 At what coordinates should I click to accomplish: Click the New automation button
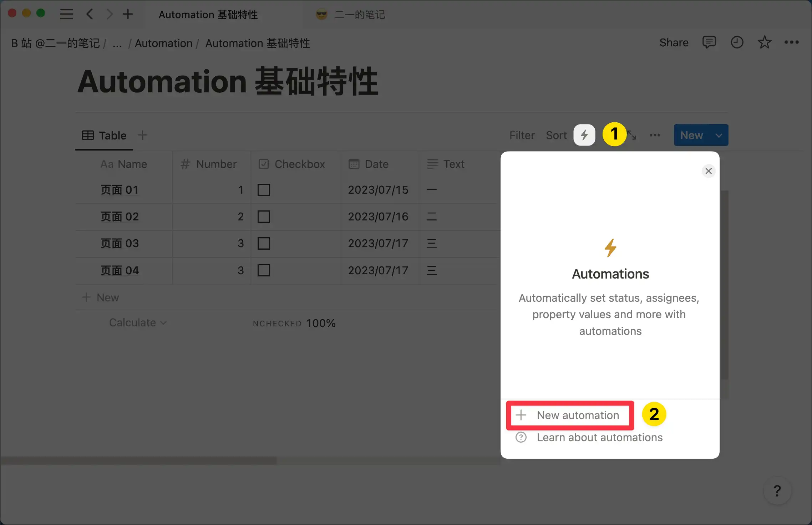pyautogui.click(x=570, y=415)
